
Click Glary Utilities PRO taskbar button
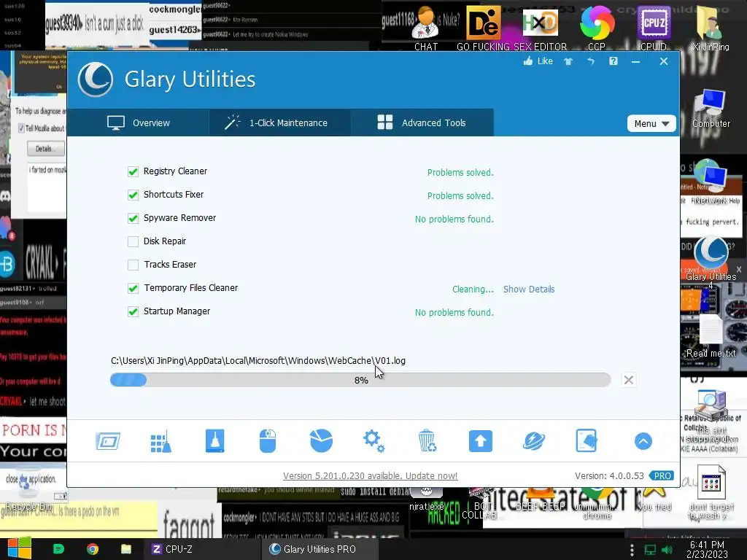pos(320,549)
